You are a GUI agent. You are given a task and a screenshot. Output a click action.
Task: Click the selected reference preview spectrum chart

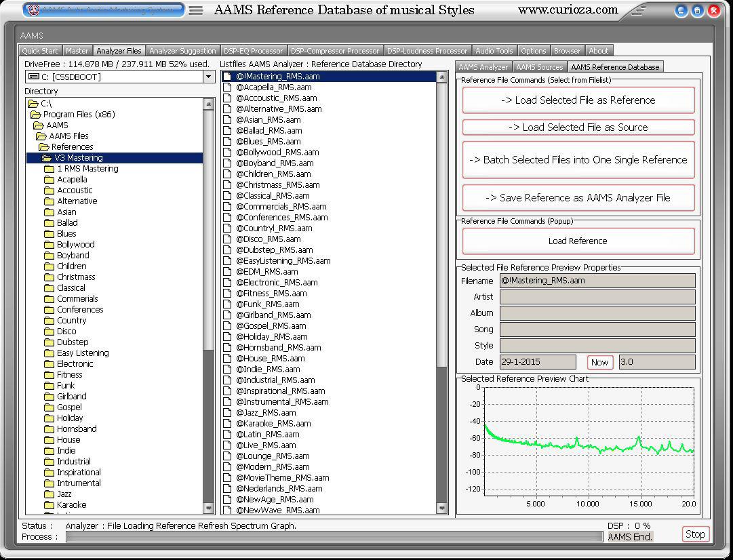pos(589,443)
